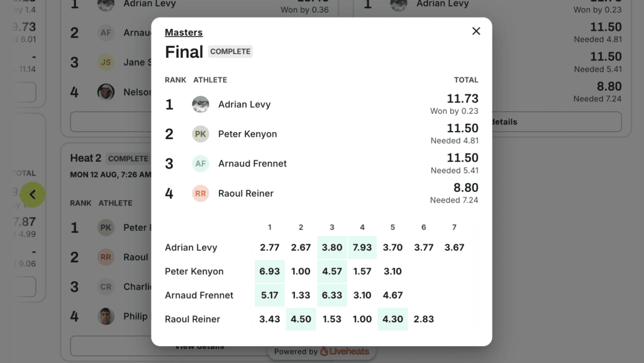Toggle the green sidebar collapse arrow
Screen dimensions: 644x363
(x=32, y=194)
